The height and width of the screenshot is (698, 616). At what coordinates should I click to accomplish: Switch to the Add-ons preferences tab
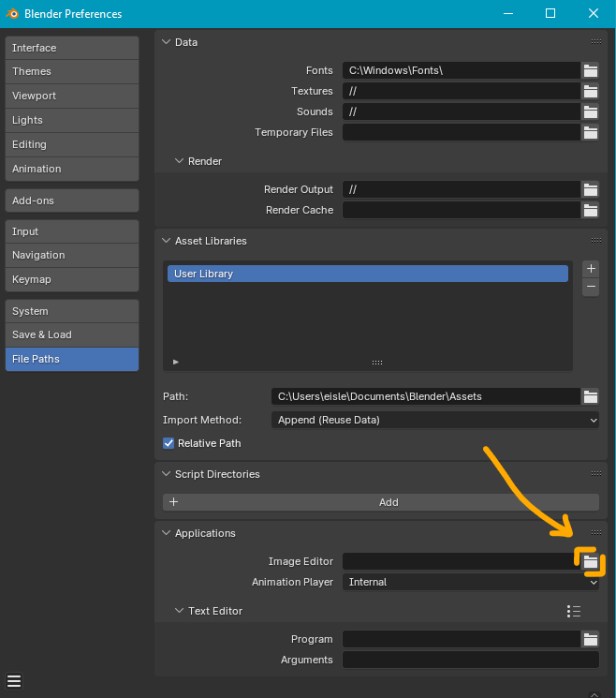72,200
